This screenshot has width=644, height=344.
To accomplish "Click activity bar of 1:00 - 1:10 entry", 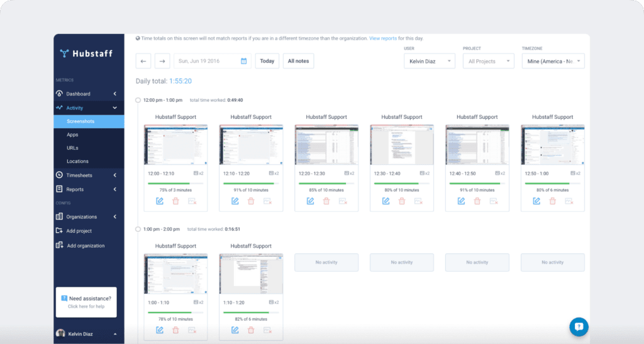I will (176, 313).
